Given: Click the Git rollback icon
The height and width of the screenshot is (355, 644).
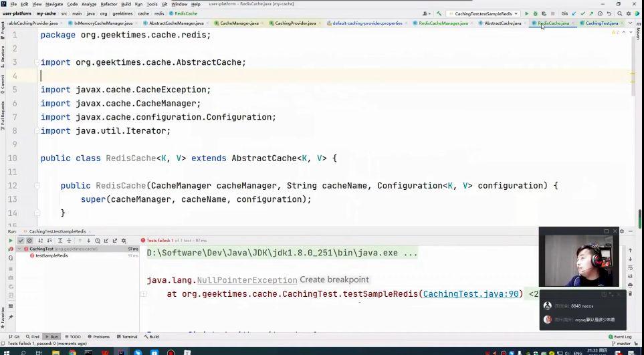Looking at the screenshot, I should pyautogui.click(x=609, y=13).
